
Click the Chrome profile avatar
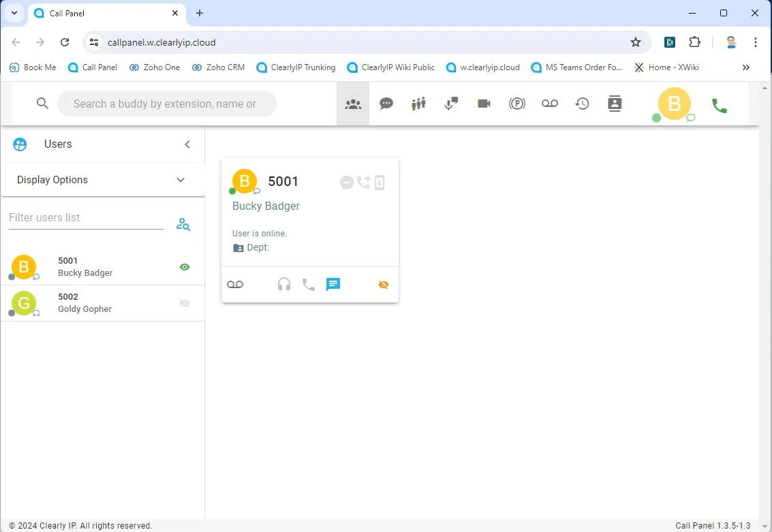[x=731, y=42]
